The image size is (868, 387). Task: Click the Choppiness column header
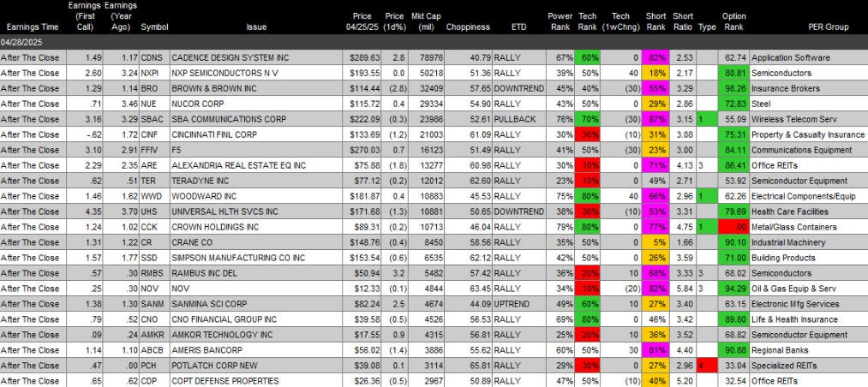[468, 27]
